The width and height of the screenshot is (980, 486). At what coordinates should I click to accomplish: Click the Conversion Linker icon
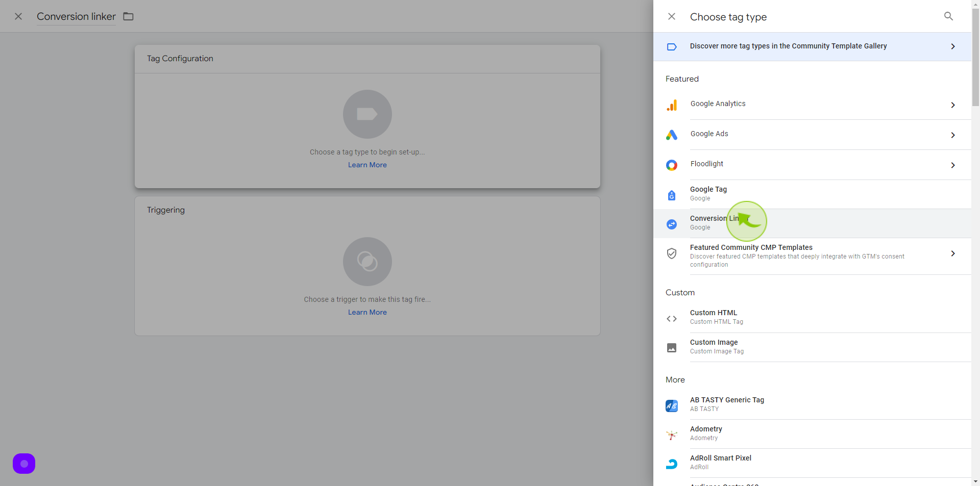pyautogui.click(x=672, y=224)
